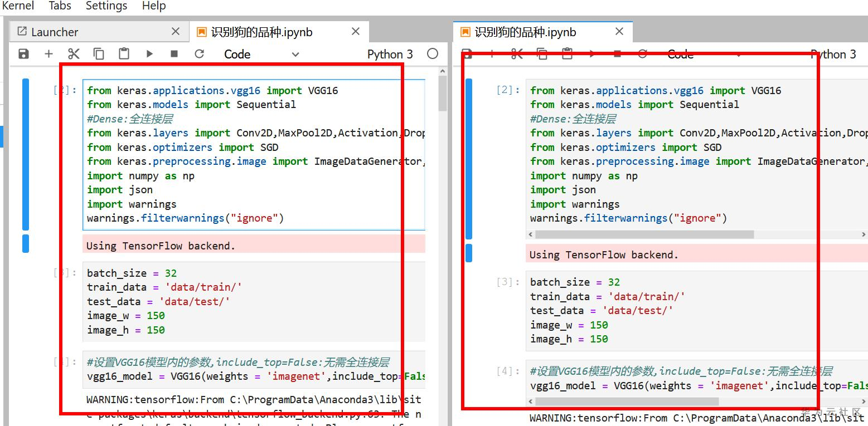
Task: Click the vgg16_model assignment line in the left notebook
Action: tap(256, 376)
